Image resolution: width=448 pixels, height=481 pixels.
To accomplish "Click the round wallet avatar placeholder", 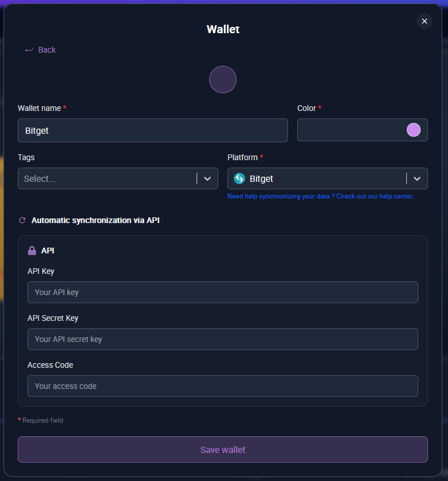I will tap(223, 79).
